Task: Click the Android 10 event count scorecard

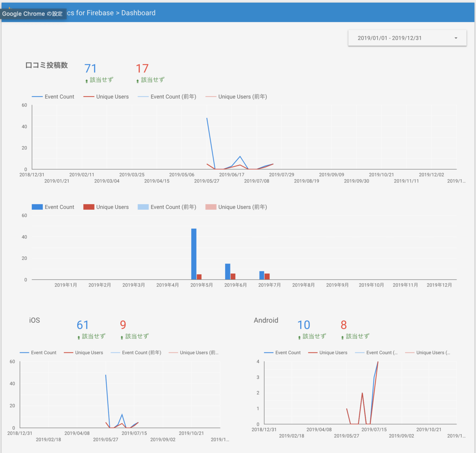Action: coord(304,325)
